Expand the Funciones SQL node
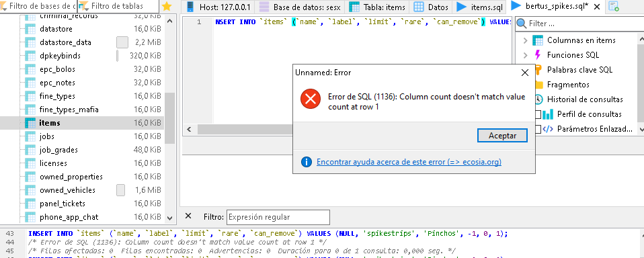Screen dimensions: 644x258 click(525, 55)
